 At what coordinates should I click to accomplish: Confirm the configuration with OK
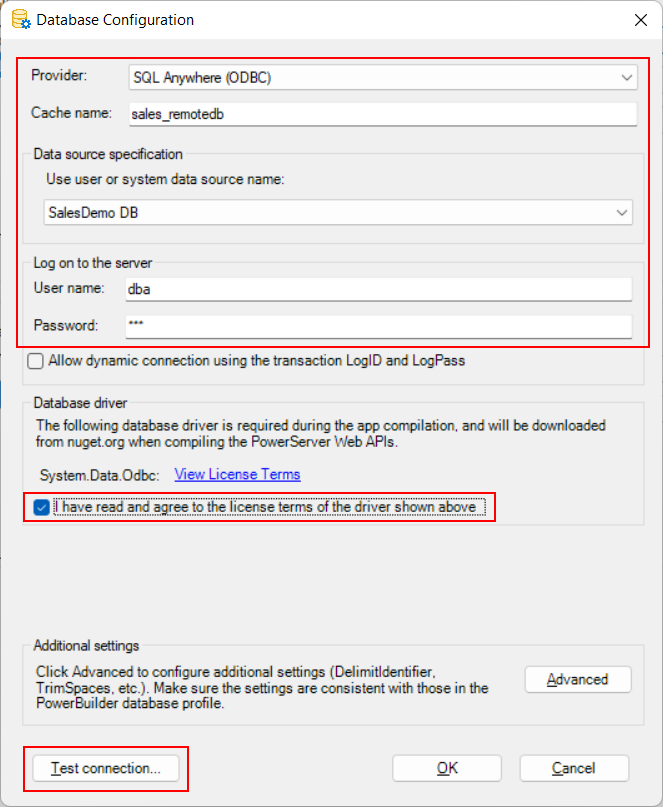[x=446, y=768]
